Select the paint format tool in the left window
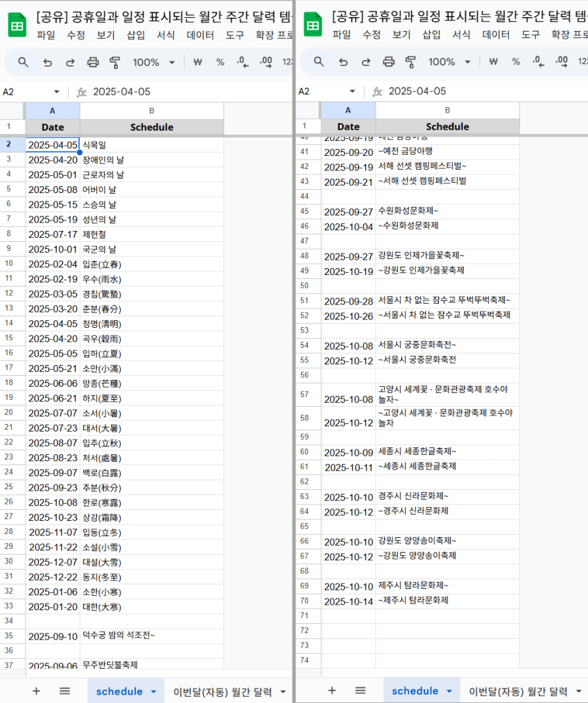 tap(115, 63)
